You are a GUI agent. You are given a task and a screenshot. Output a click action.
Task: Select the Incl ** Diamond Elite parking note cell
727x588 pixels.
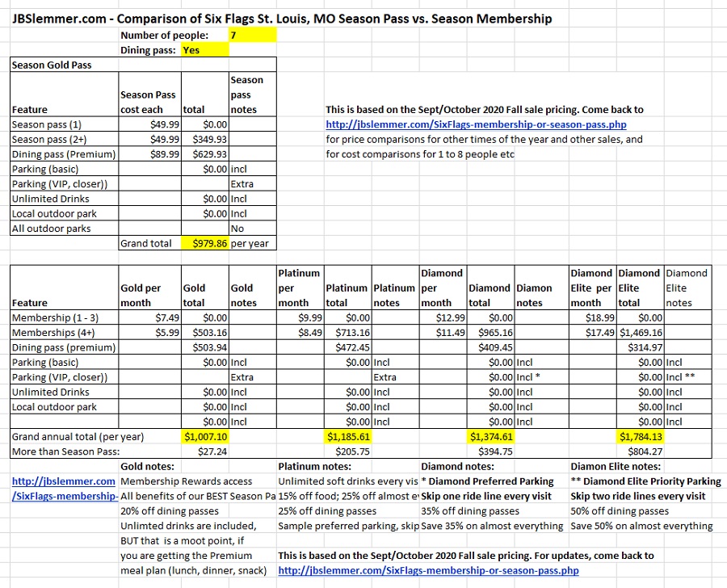click(688, 377)
